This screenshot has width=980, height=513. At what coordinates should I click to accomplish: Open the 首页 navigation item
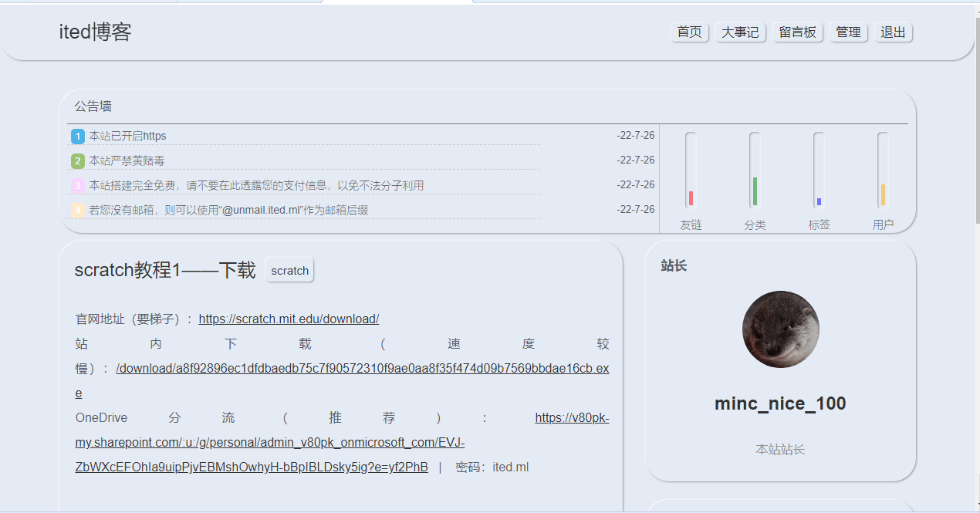point(690,32)
